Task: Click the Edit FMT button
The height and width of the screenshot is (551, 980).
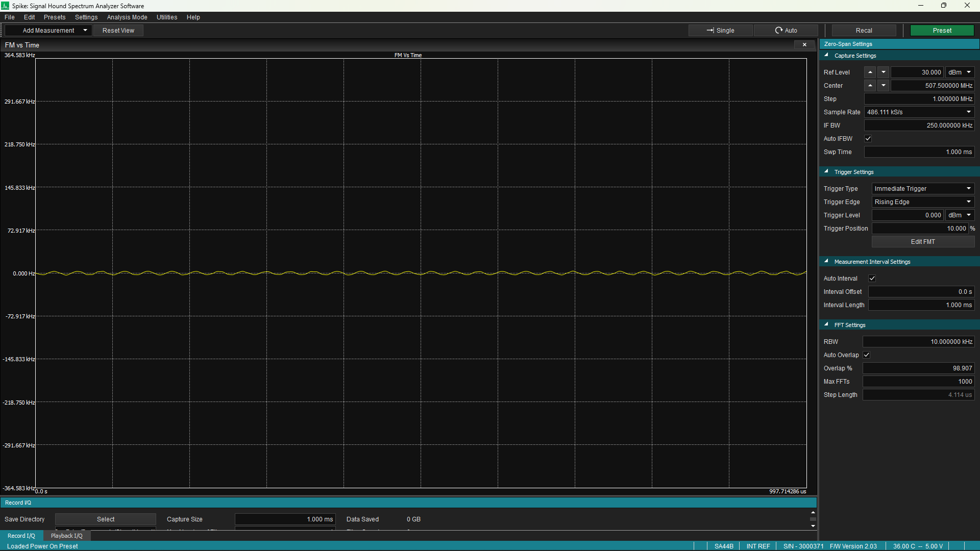Action: [x=922, y=242]
